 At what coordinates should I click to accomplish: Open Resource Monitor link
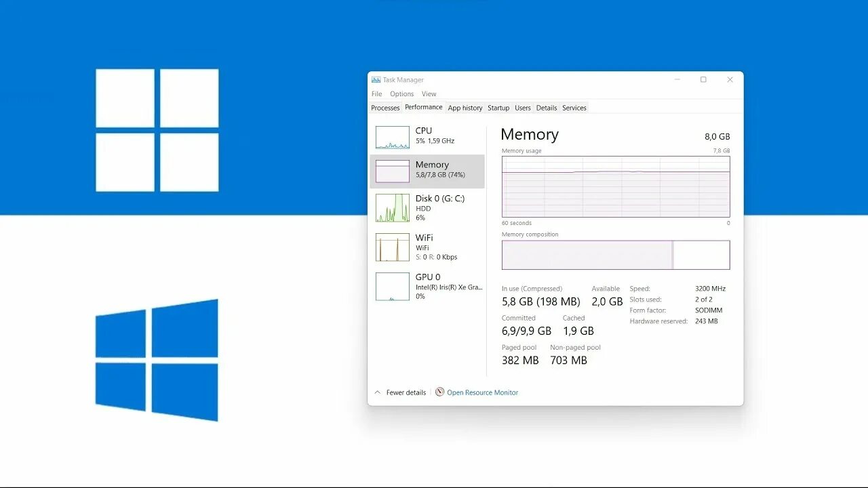[482, 392]
